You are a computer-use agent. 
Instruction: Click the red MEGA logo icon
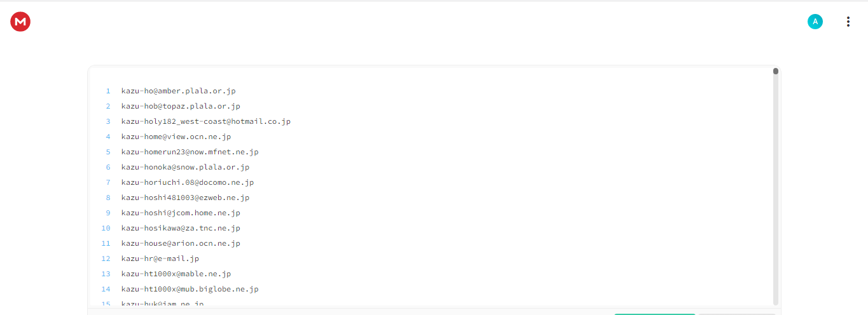point(20,22)
